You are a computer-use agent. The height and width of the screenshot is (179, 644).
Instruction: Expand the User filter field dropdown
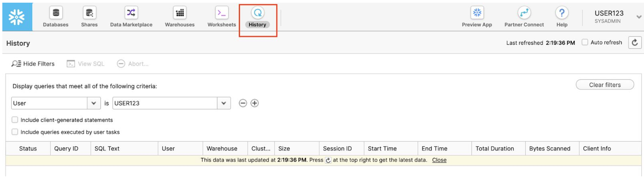(x=94, y=103)
